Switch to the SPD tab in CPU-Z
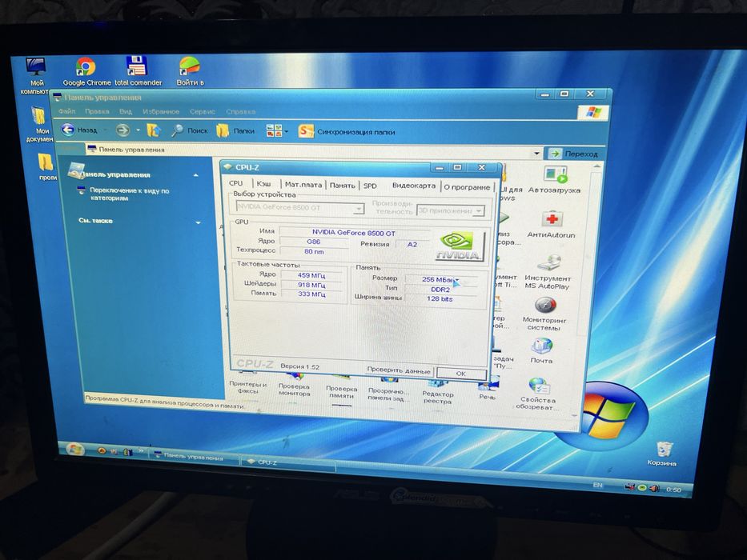The image size is (747, 560). [x=370, y=186]
